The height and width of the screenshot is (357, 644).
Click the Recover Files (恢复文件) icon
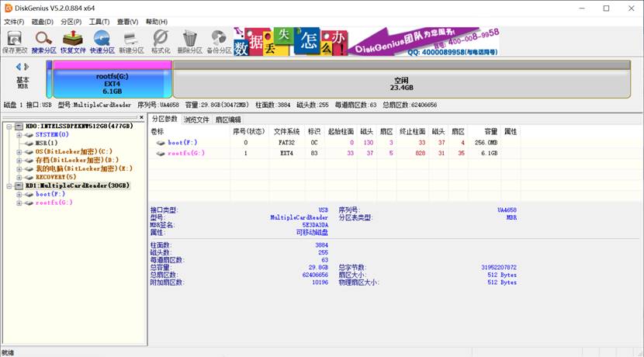(x=73, y=42)
